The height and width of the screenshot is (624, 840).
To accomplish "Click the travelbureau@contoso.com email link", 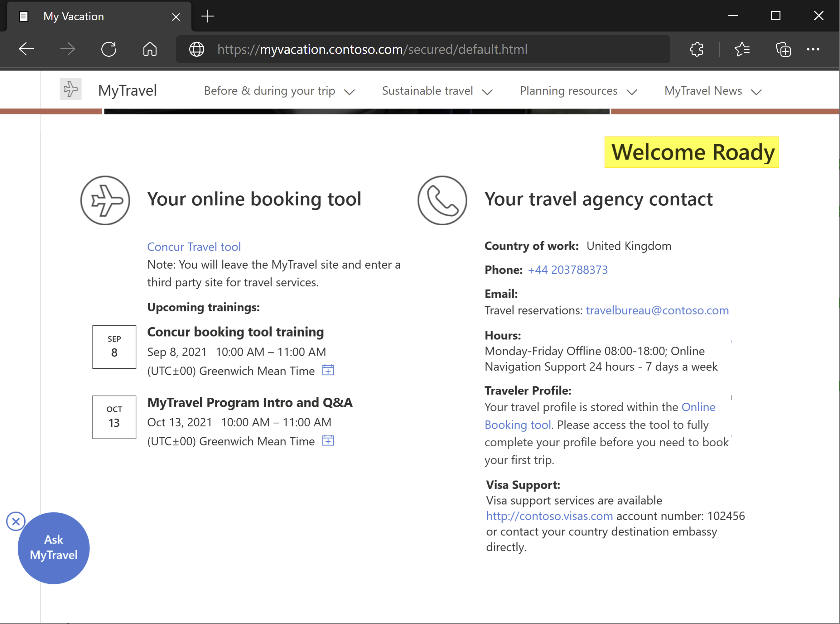I will (657, 310).
